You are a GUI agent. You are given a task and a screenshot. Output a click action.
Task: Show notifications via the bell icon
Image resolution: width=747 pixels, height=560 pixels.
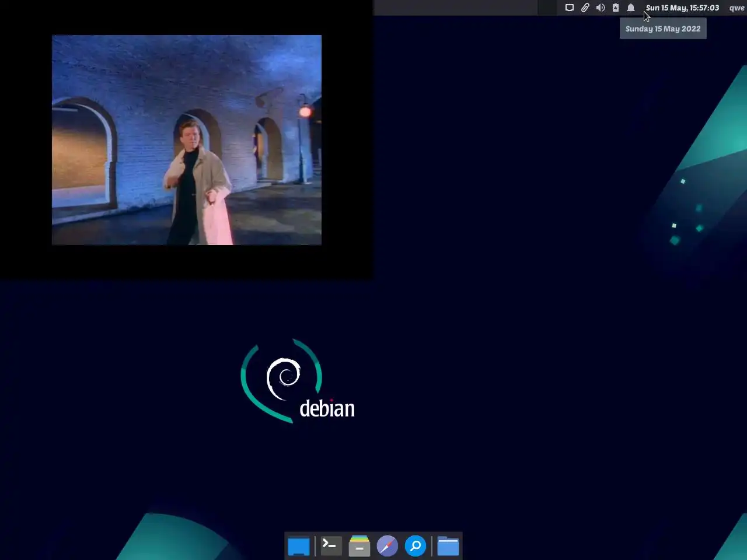(631, 8)
